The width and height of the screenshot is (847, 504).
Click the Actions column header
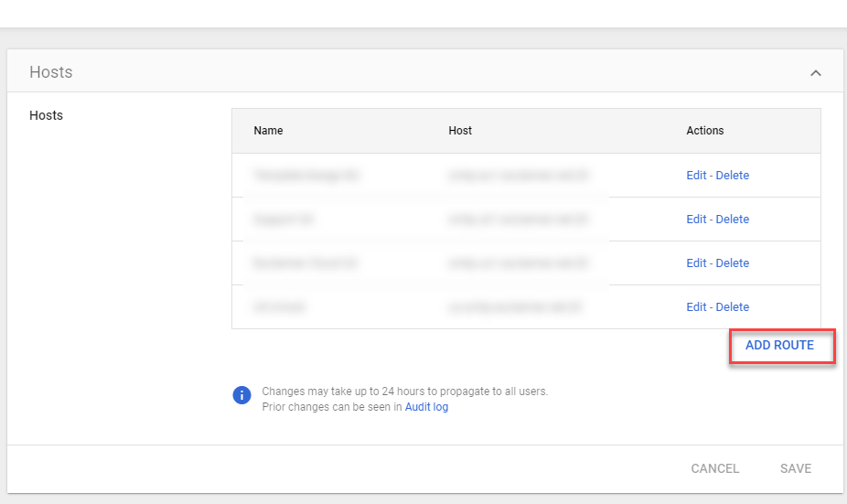pos(704,131)
